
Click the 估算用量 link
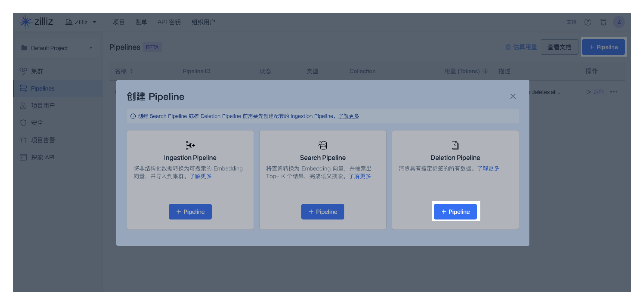coord(521,47)
